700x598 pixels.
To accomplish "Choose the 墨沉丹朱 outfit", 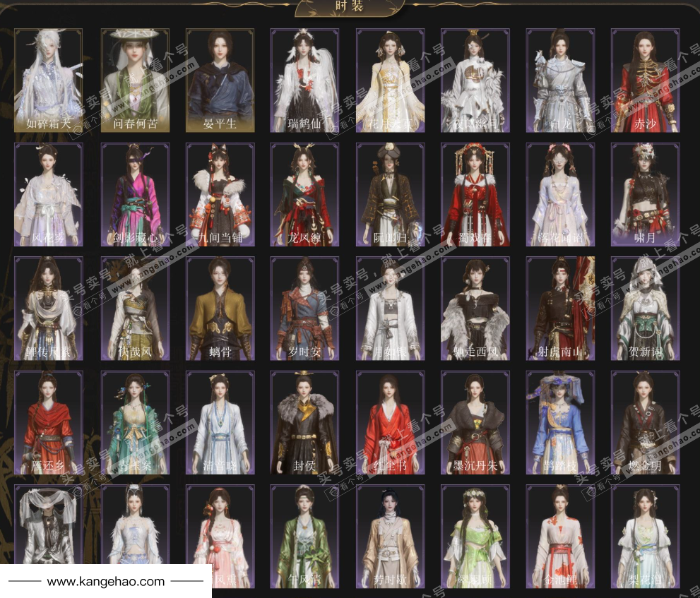I will [x=475, y=422].
